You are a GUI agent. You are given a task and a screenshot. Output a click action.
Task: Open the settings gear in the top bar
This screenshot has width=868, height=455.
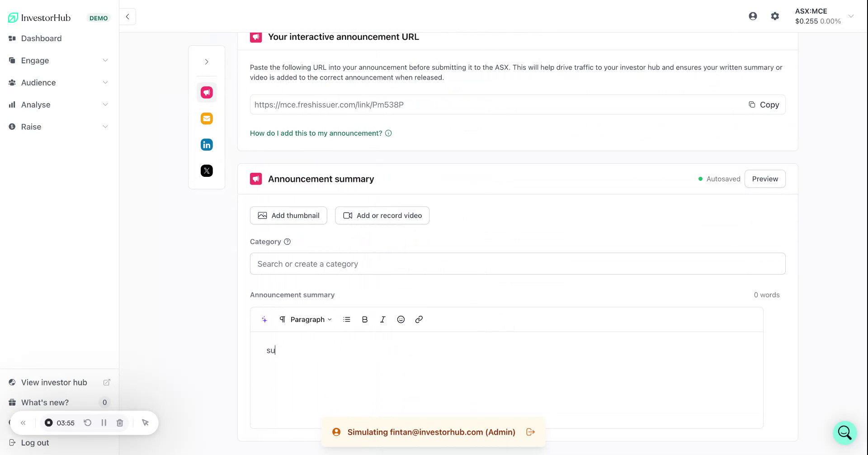[x=775, y=16]
